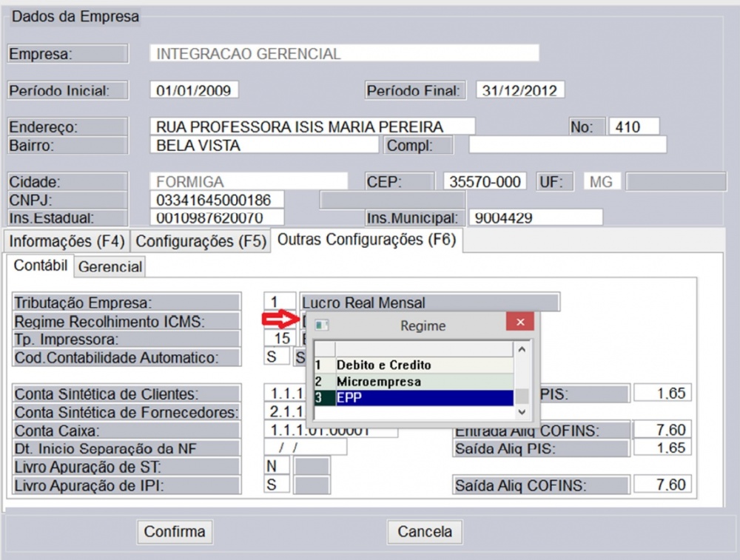Edit the Entrada Aliq PIS value field

(x=662, y=393)
